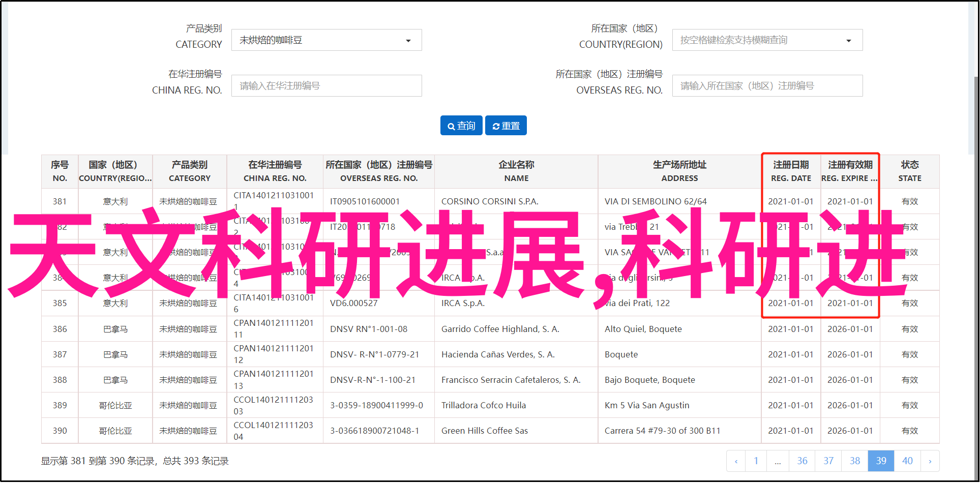Go to pagination page 37
Screen dimensions: 980x483
click(828, 461)
